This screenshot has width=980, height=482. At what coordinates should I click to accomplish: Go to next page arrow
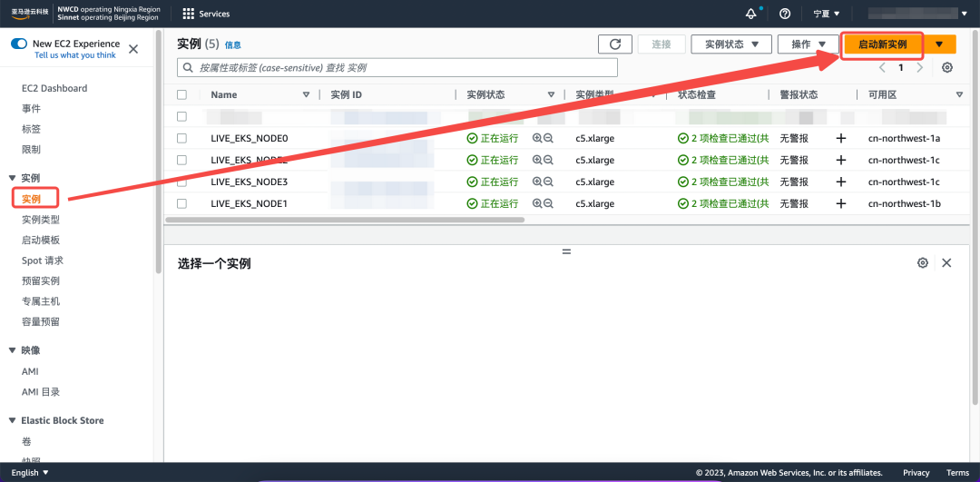(919, 67)
